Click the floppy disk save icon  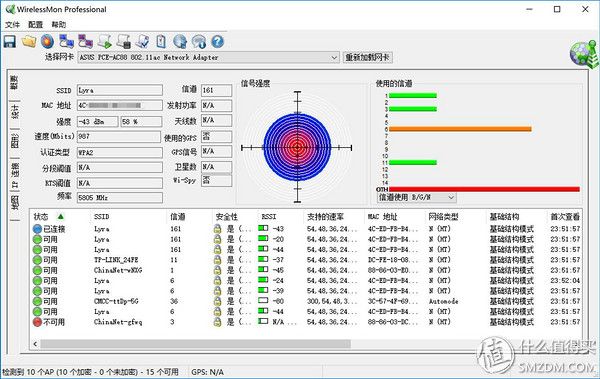(10, 41)
